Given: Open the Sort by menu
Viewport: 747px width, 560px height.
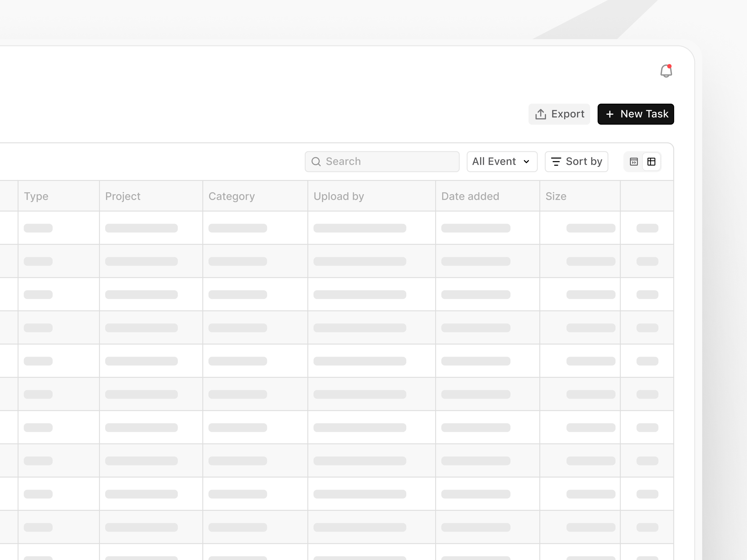Looking at the screenshot, I should coord(576,162).
